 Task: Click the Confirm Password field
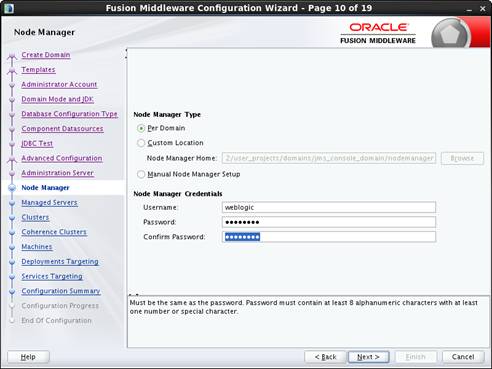(x=329, y=237)
